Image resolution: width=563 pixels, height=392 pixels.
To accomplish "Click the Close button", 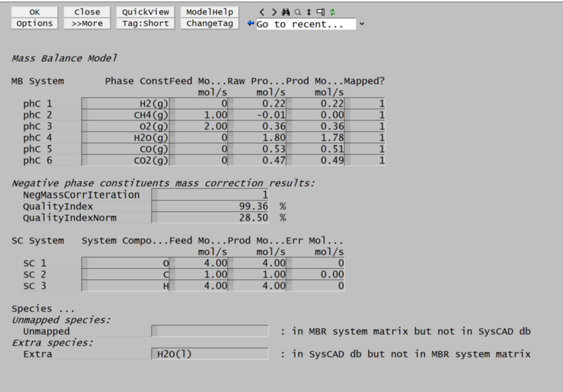I will [x=87, y=12].
